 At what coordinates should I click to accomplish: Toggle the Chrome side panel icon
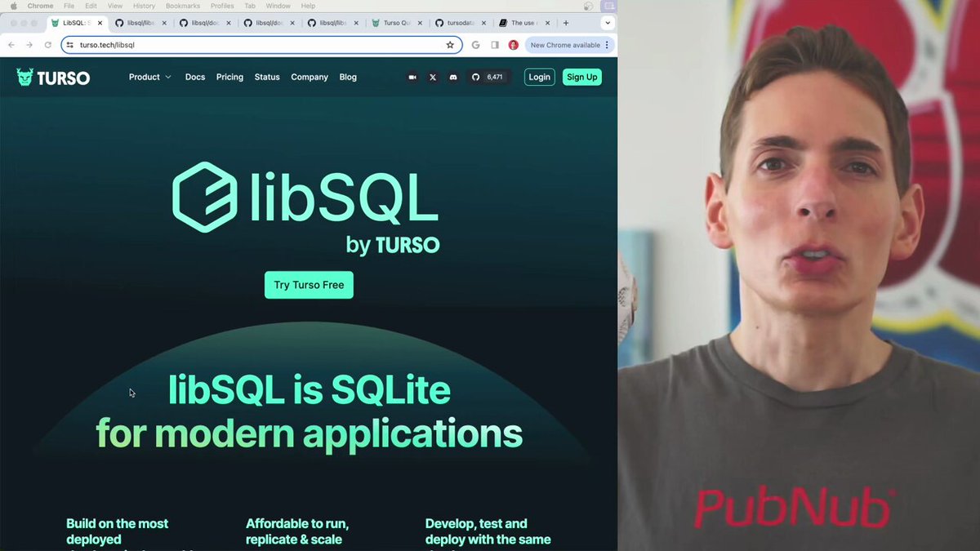(x=495, y=45)
